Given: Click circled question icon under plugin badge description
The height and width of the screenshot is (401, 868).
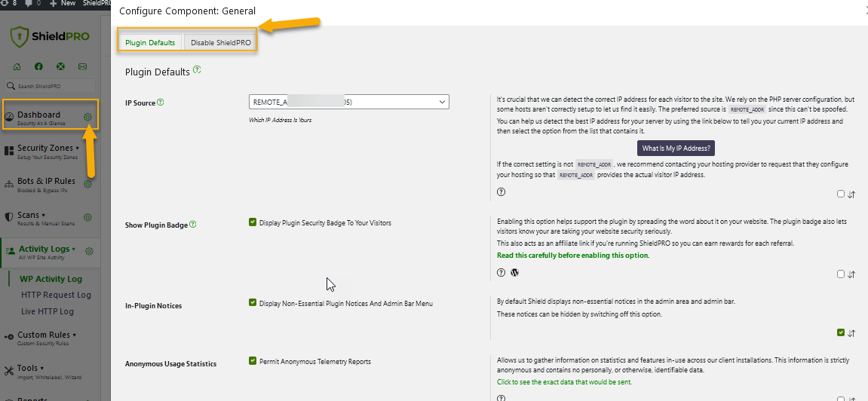Looking at the screenshot, I should pyautogui.click(x=501, y=273).
